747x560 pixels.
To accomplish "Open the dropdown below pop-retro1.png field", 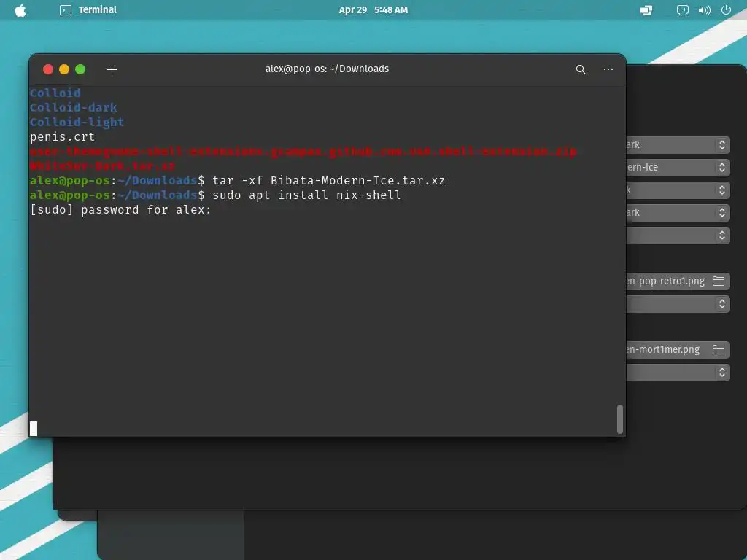I will [x=678, y=304].
